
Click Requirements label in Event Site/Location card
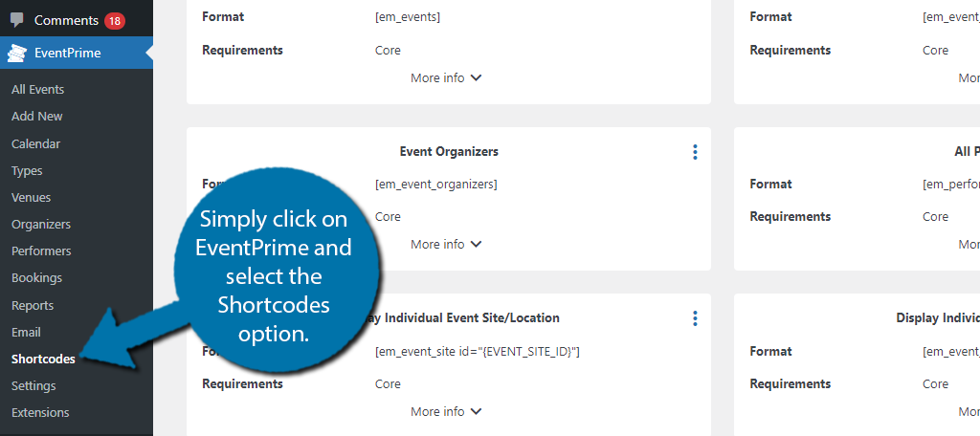(x=242, y=384)
